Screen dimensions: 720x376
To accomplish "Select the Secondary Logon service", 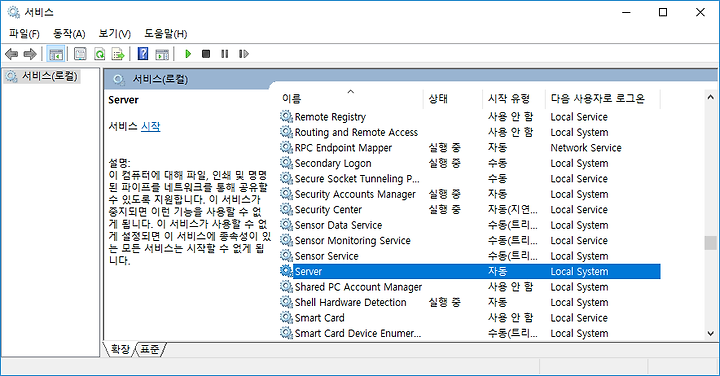I will (x=469, y=163).
